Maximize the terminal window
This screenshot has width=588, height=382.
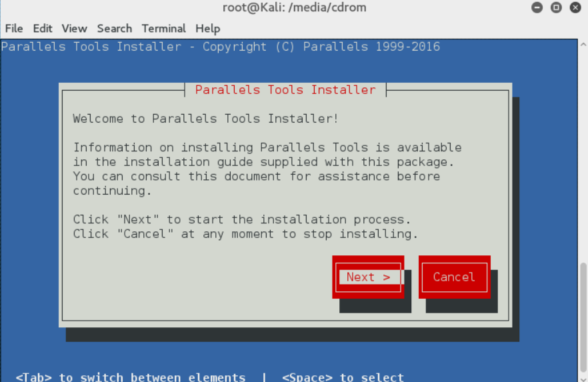point(556,7)
